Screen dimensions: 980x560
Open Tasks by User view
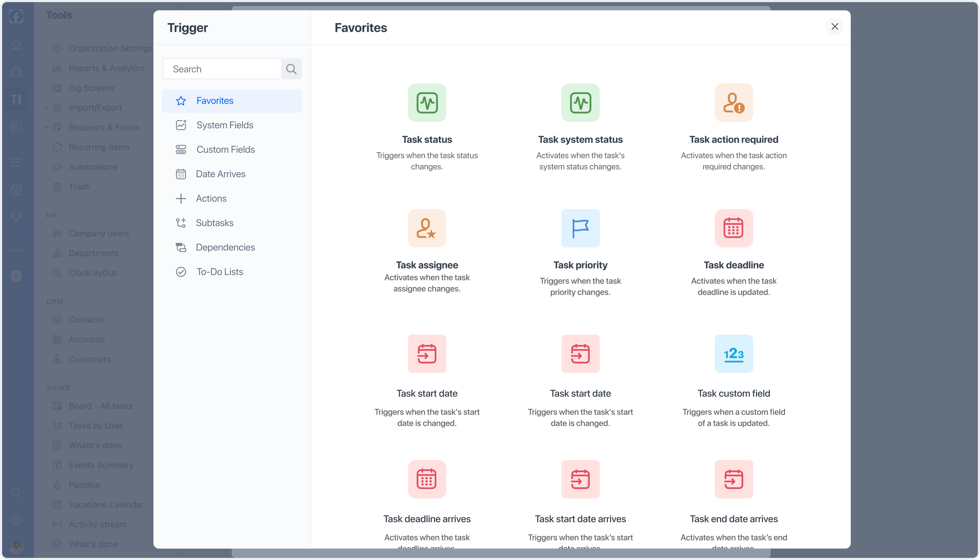(88, 426)
